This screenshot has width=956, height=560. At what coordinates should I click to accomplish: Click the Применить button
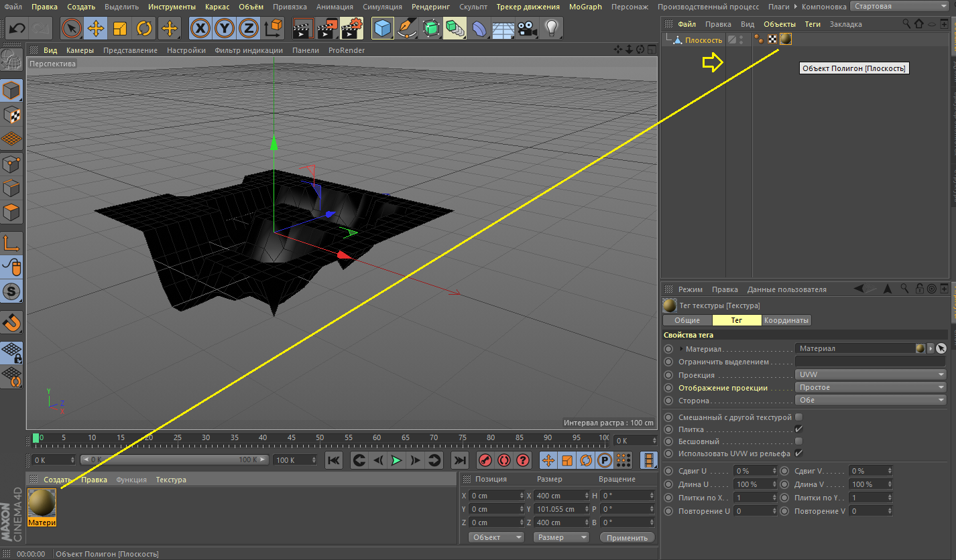(627, 537)
